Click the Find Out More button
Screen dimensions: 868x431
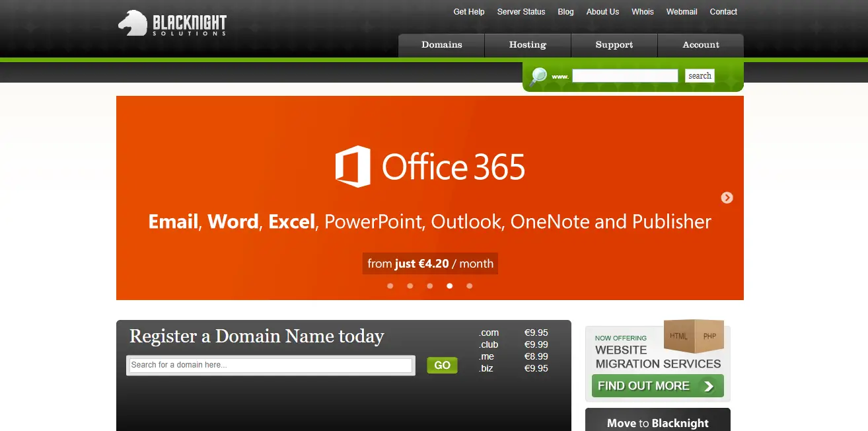click(658, 386)
